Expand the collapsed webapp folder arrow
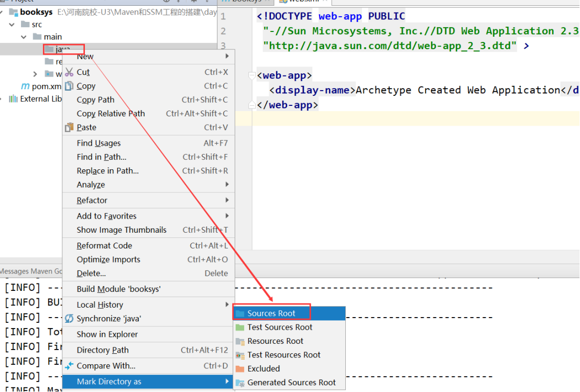The image size is (580, 392). [x=35, y=74]
